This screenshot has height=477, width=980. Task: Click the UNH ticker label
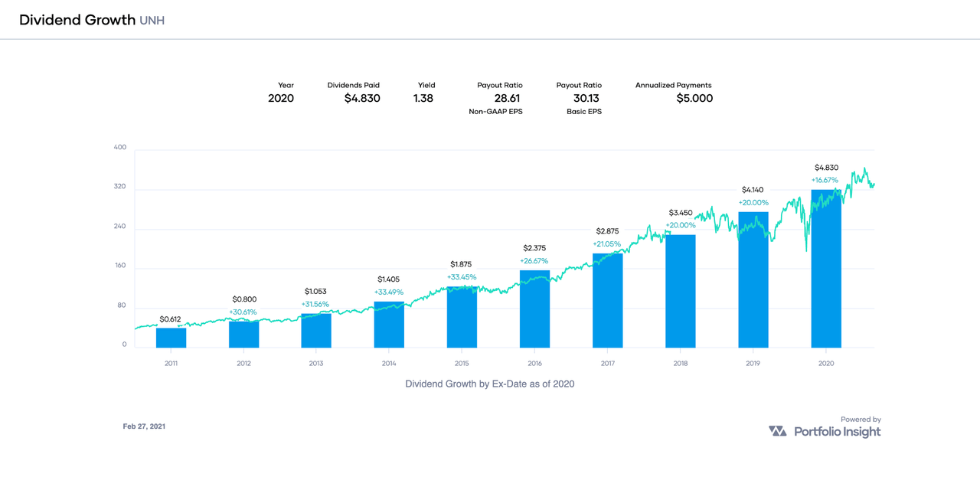coord(152,21)
